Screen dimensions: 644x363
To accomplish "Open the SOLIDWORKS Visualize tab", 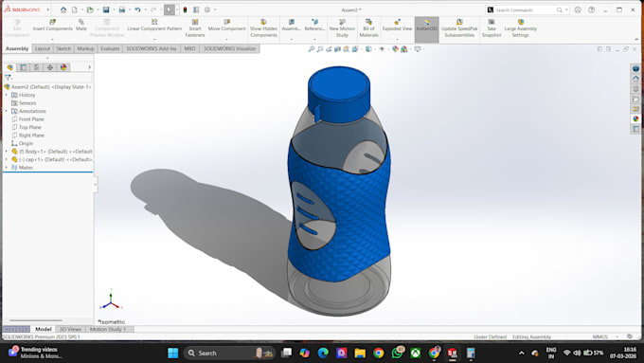I will point(229,48).
